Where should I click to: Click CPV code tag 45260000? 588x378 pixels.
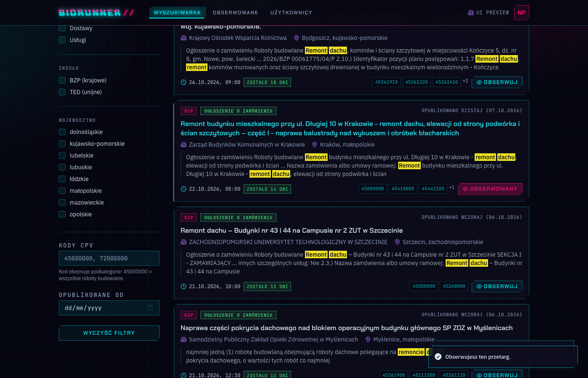click(x=454, y=286)
